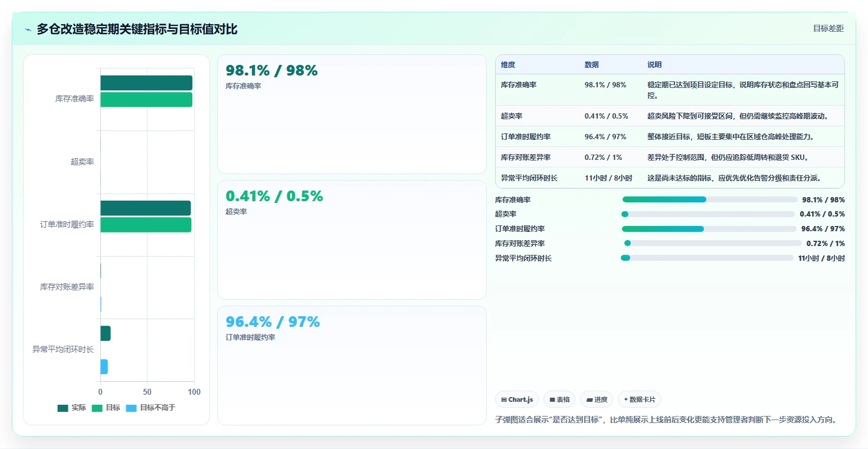This screenshot has width=868, height=449.
Task: Click the footer note about 子弹图
Action: coord(666,419)
